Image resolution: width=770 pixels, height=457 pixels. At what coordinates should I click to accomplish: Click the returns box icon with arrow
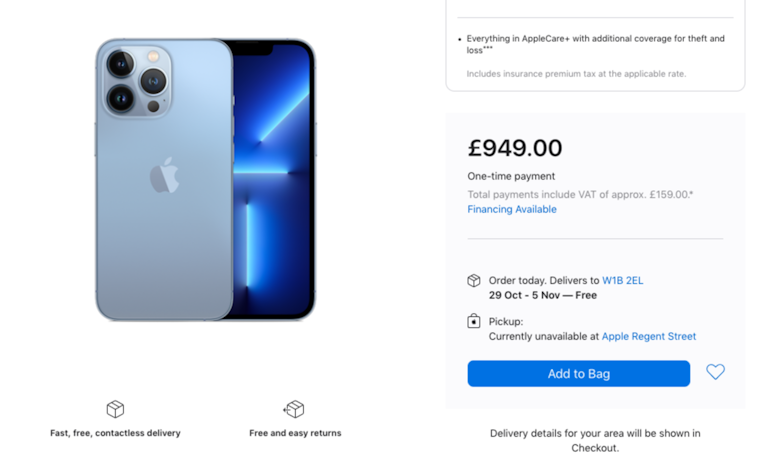coord(294,409)
